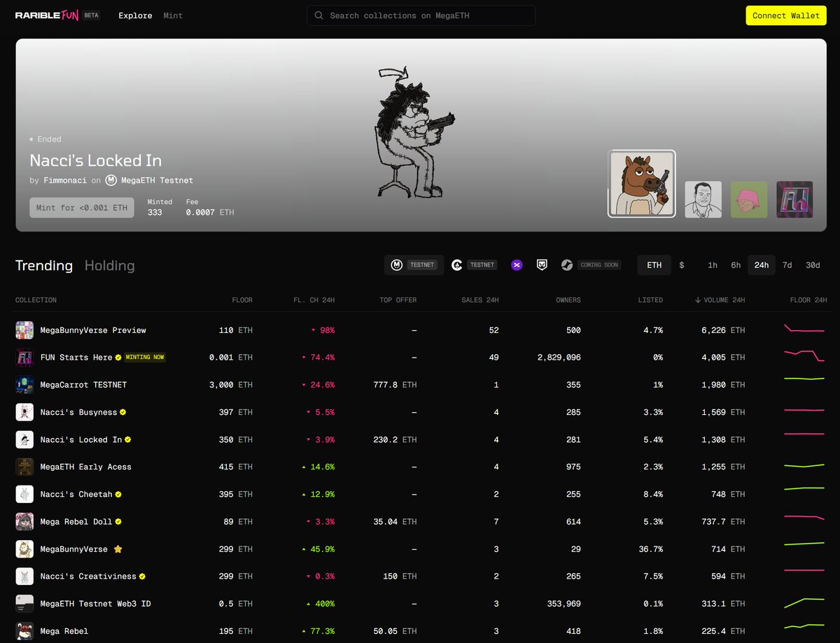Choose the white shield chain filter icon
Image resolution: width=840 pixels, height=643 pixels.
(542, 265)
